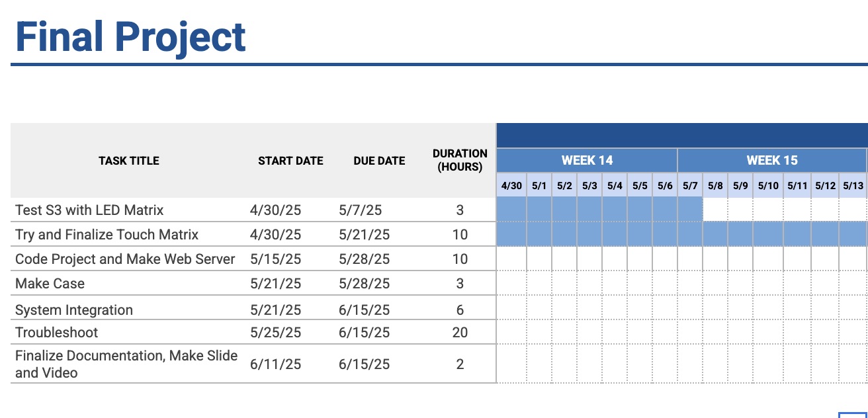Click the WEEK 15 header

[x=771, y=160]
